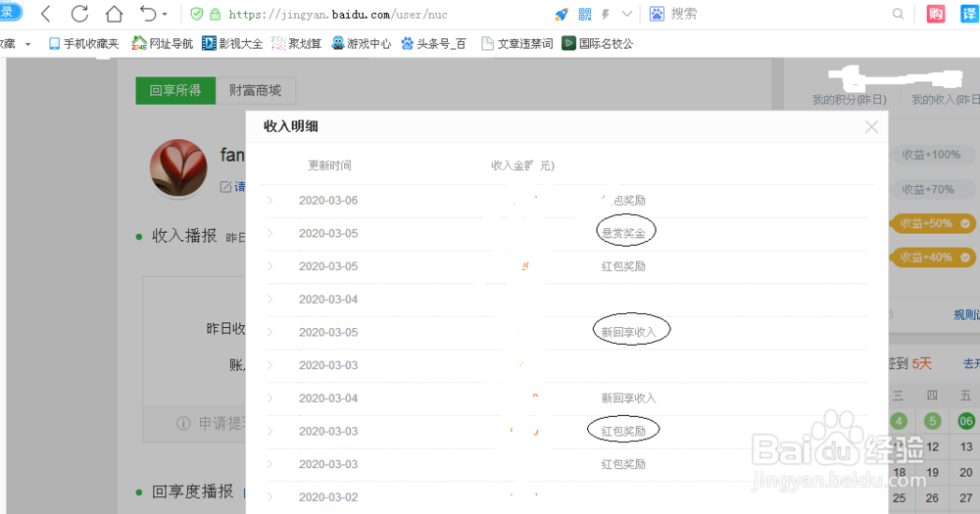Expand the favorites dropdown arrow in bookmarks bar

coord(28,44)
